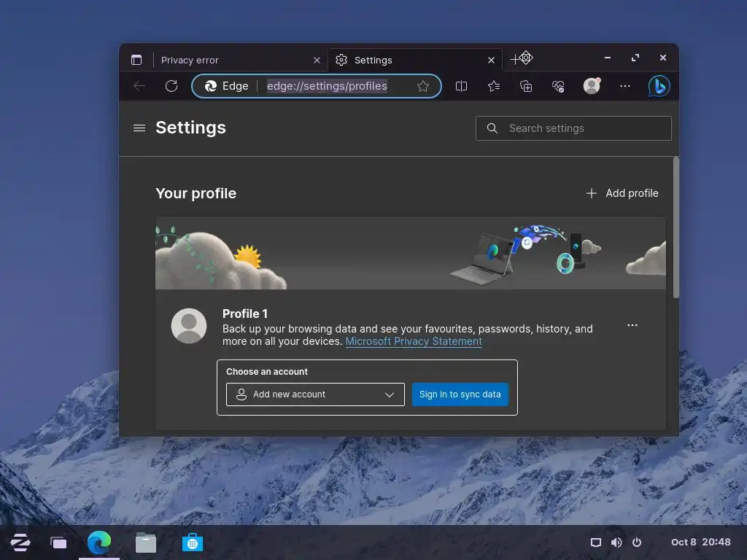Open the Zorin start menu
This screenshot has width=747, height=560.
click(20, 542)
